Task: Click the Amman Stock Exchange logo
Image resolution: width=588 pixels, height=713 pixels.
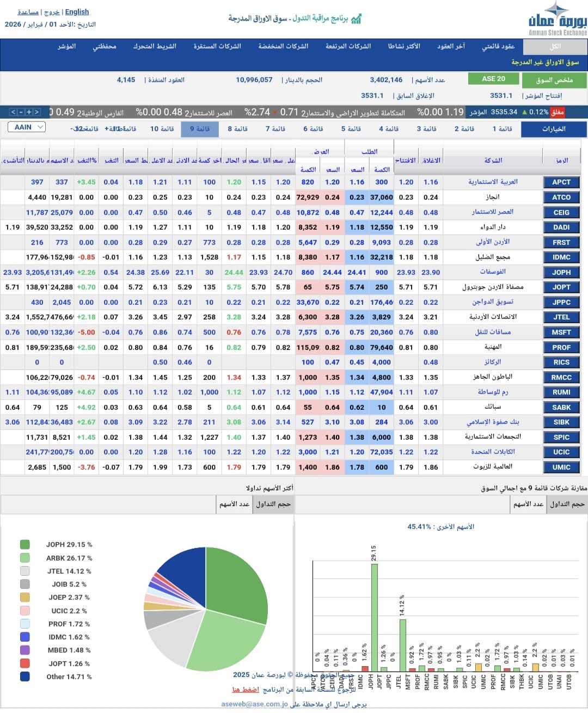Action: pos(557,19)
